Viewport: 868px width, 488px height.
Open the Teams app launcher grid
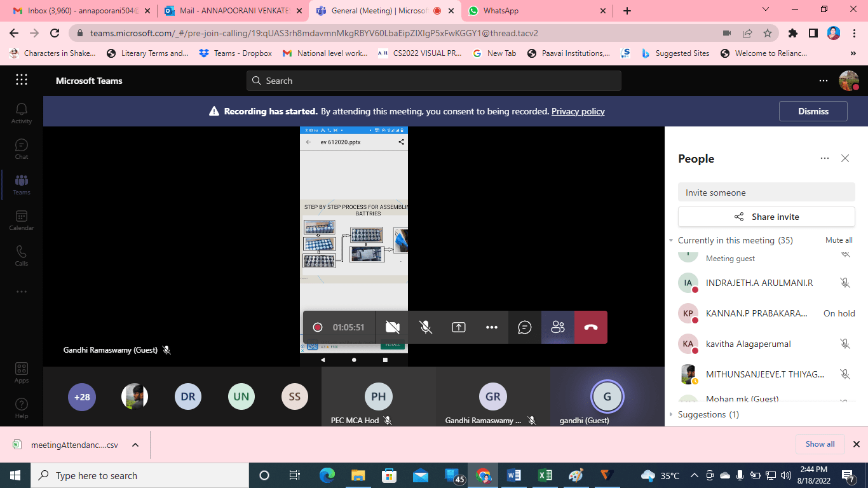22,80
